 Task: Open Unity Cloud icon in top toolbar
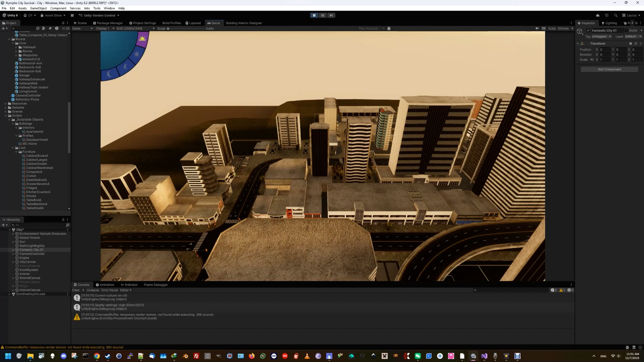pyautogui.click(x=598, y=15)
